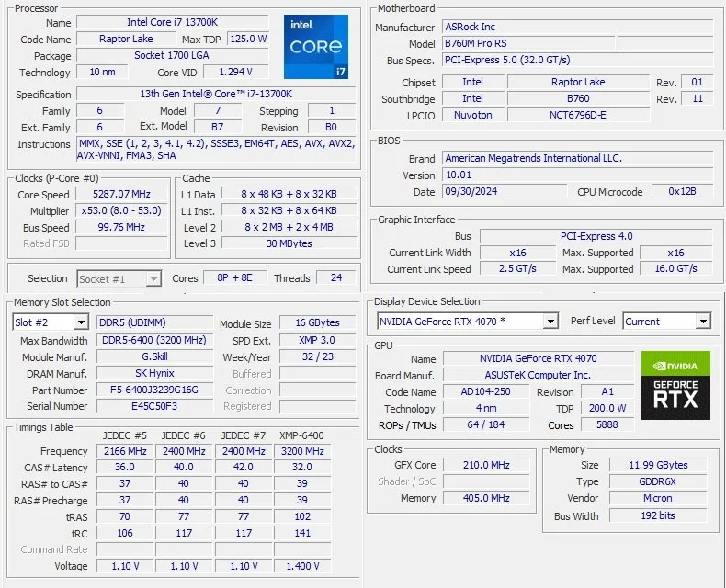Click the L1 Inst. cache value
This screenshot has width=726, height=588.
pos(289,210)
